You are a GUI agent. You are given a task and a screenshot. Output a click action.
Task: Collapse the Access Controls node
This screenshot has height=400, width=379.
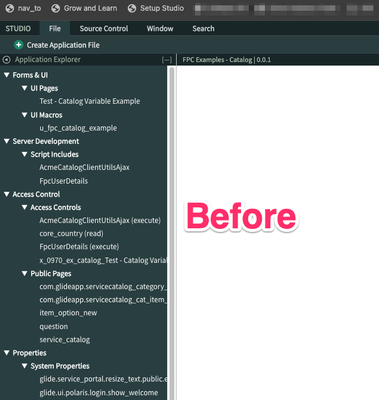pyautogui.click(x=24, y=207)
